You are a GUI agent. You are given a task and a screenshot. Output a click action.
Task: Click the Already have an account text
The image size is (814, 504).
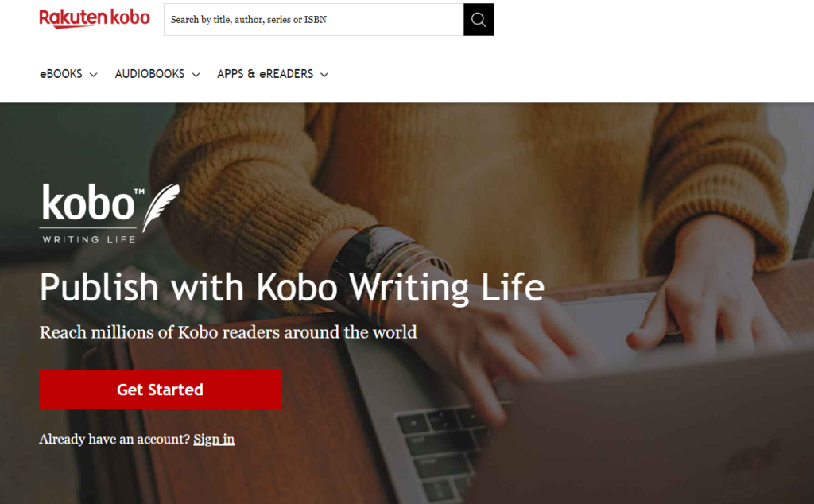(x=114, y=439)
